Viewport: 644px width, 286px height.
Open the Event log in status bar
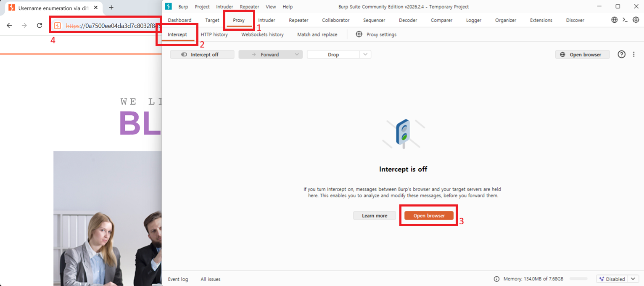tap(178, 279)
